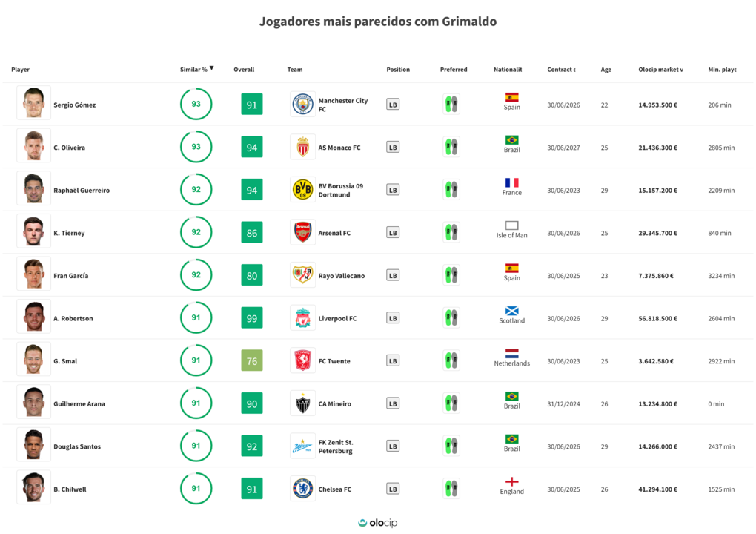Click A. Robertson's 99 overall rating box
This screenshot has height=534, width=756.
tap(252, 318)
